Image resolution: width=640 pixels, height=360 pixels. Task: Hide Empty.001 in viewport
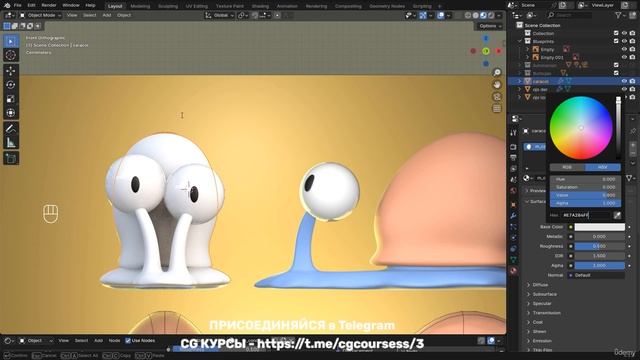click(624, 57)
